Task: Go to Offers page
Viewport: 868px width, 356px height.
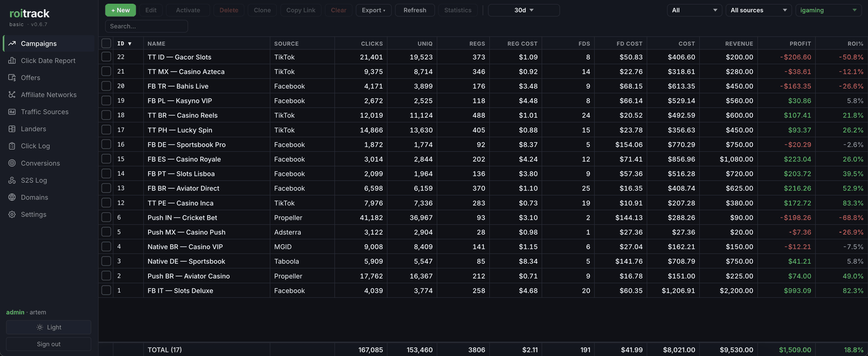Action: point(49,77)
